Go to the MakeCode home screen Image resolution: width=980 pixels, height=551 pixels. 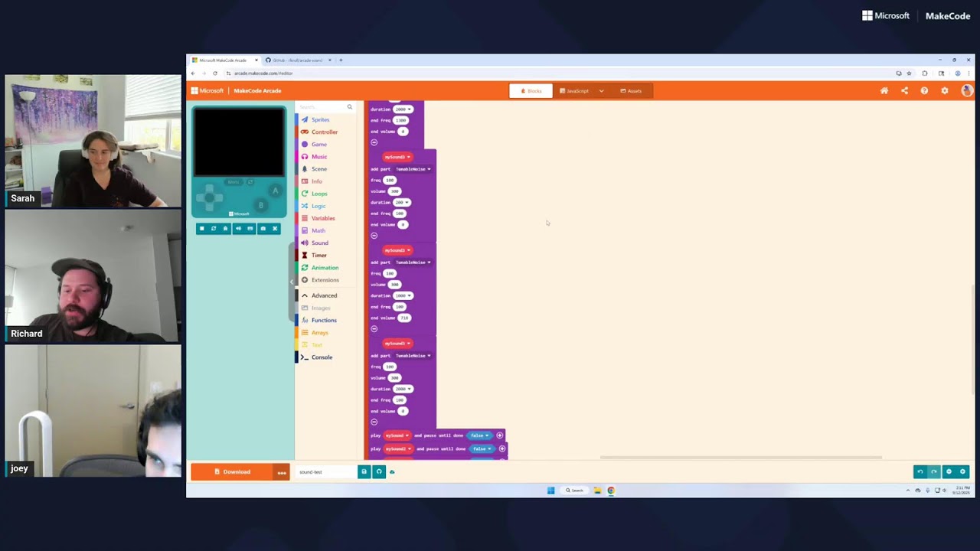(884, 90)
